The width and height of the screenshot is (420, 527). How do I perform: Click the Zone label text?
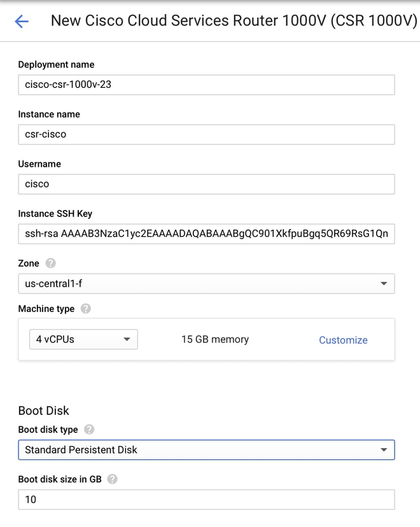(29, 263)
